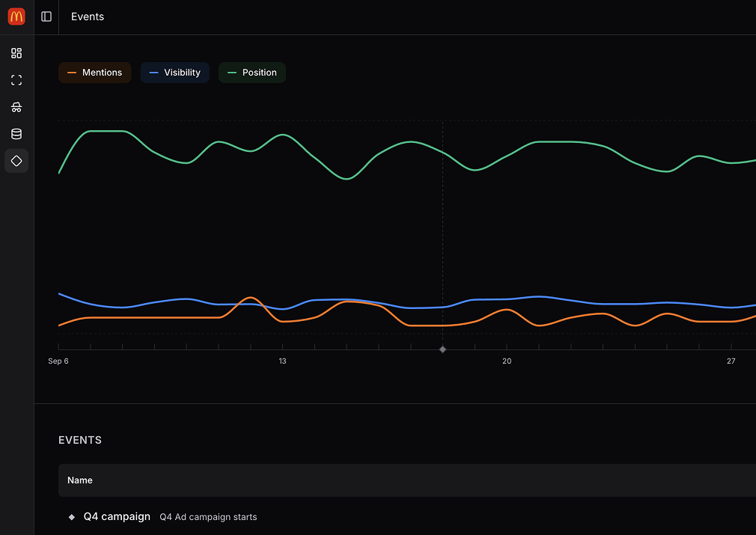The width and height of the screenshot is (756, 535).
Task: Open the dashboard grid icon in sidebar
Action: (16, 53)
